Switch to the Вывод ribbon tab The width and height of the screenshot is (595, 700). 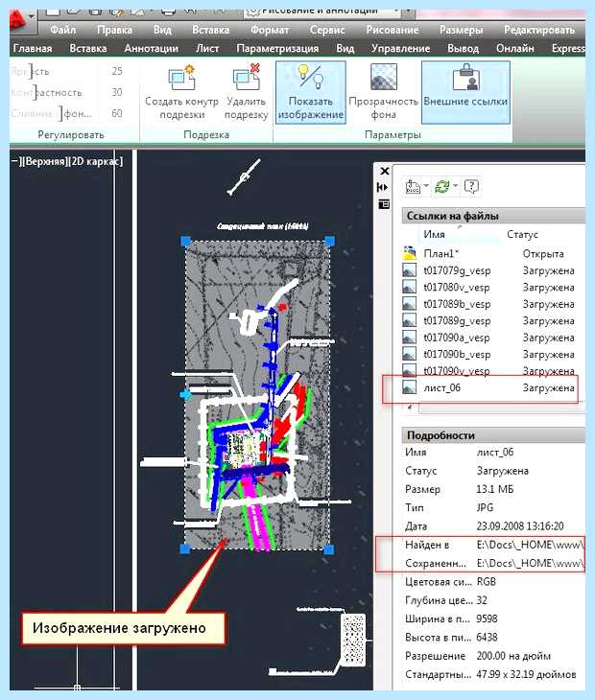[x=463, y=48]
